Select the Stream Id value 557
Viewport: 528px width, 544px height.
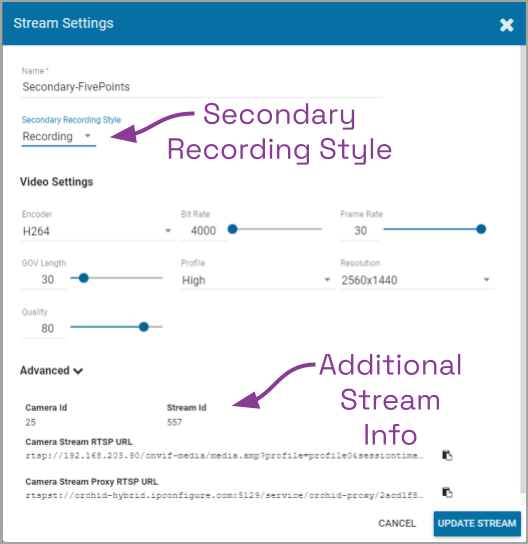tap(174, 422)
